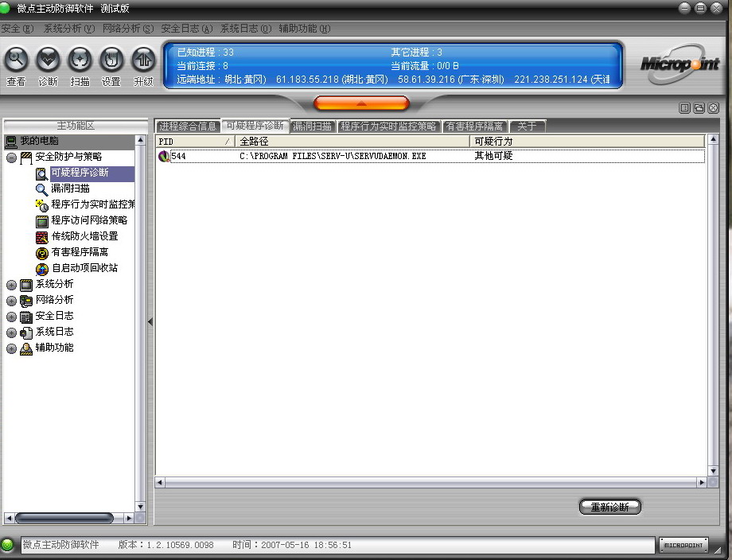The height and width of the screenshot is (560, 732).
Task: Expand the 网络分析 tree node
Action: [x=12, y=301]
